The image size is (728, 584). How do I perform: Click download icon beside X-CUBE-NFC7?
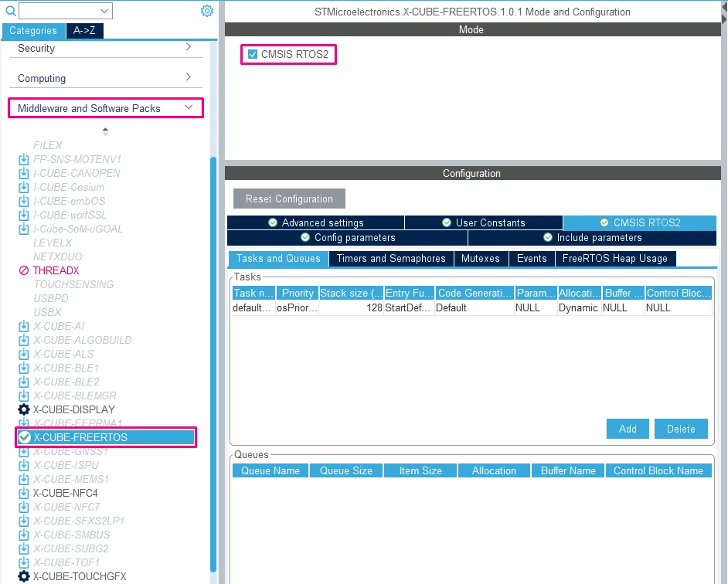[x=24, y=507]
